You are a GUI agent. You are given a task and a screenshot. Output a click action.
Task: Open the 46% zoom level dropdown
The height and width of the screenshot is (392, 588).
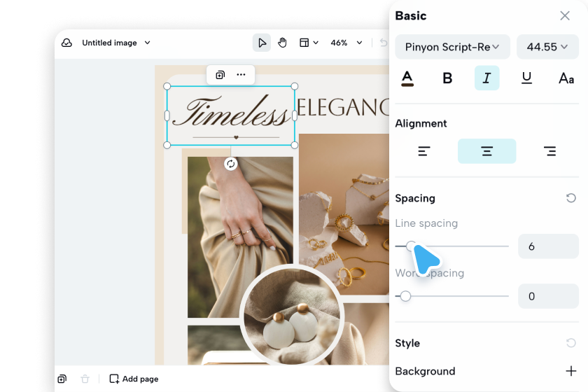click(x=346, y=43)
